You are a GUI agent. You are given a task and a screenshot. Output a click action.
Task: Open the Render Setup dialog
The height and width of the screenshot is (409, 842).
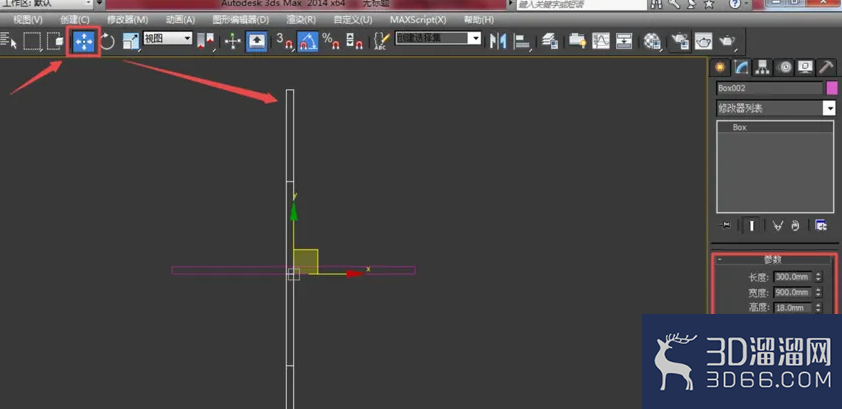[x=680, y=41]
